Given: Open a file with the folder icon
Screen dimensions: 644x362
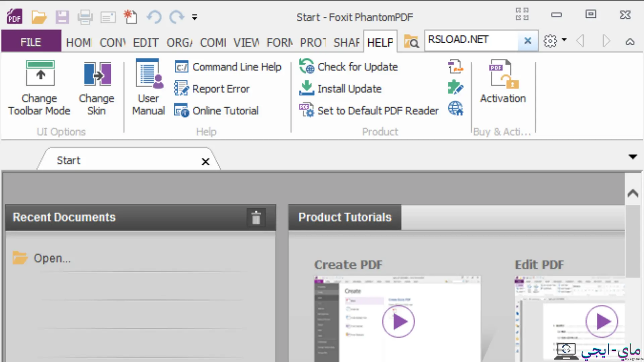Looking at the screenshot, I should 39,17.
